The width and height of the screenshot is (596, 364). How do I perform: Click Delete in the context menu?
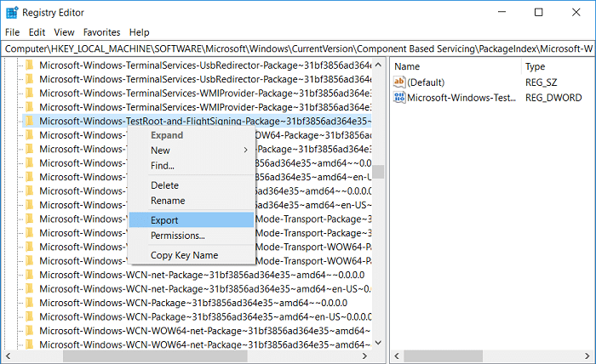[164, 185]
